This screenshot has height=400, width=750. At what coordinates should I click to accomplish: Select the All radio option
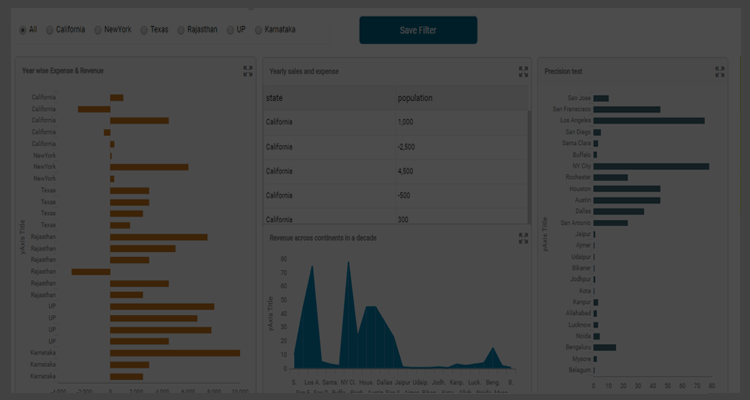point(23,30)
